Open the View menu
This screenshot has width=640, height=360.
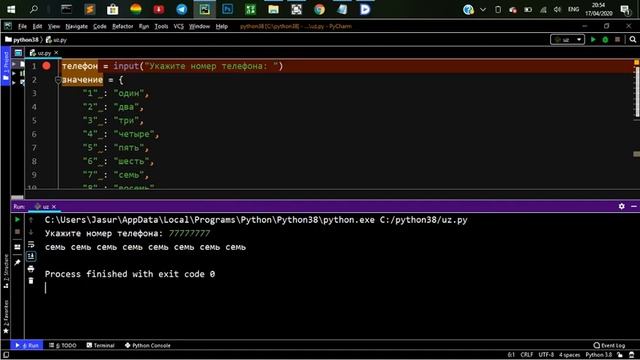tap(54, 26)
